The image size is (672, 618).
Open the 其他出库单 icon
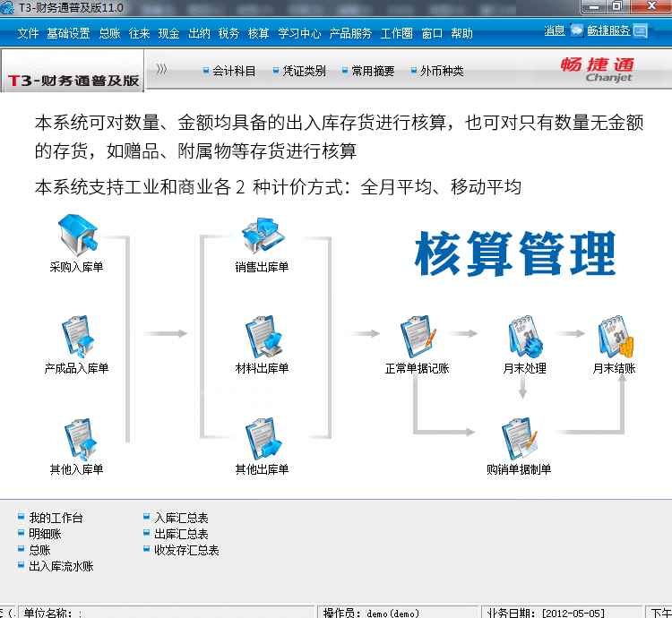pyautogui.click(x=263, y=439)
